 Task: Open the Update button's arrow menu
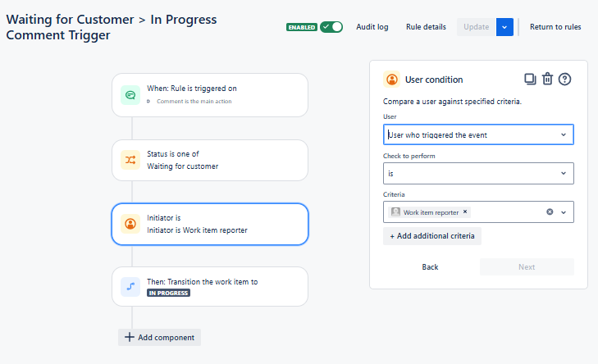pos(504,27)
